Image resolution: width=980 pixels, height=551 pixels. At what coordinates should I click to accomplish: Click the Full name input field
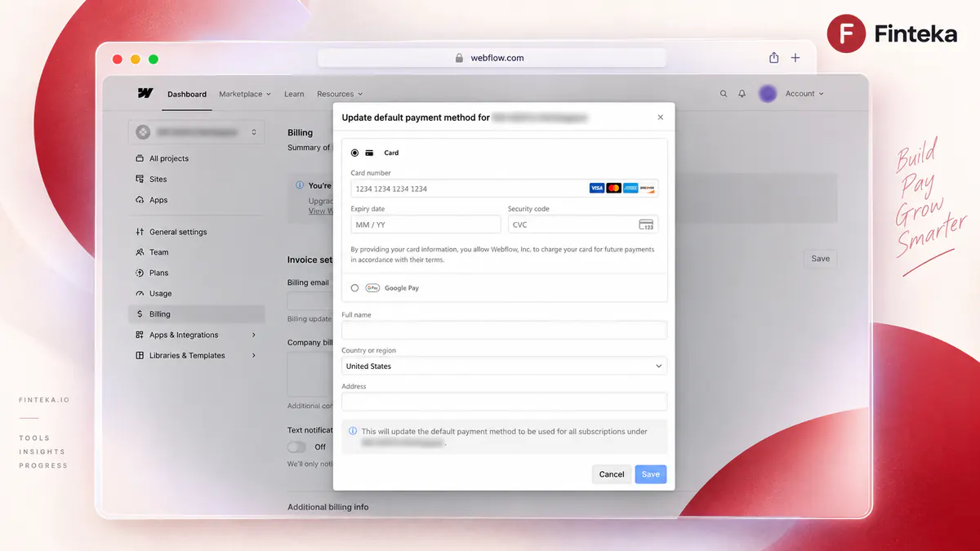pos(504,330)
